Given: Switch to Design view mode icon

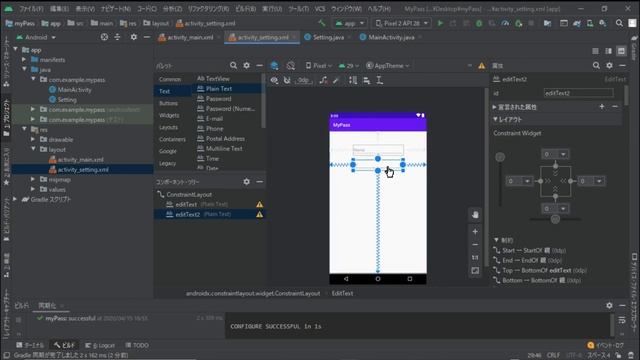Looking at the screenshot, I should (622, 51).
